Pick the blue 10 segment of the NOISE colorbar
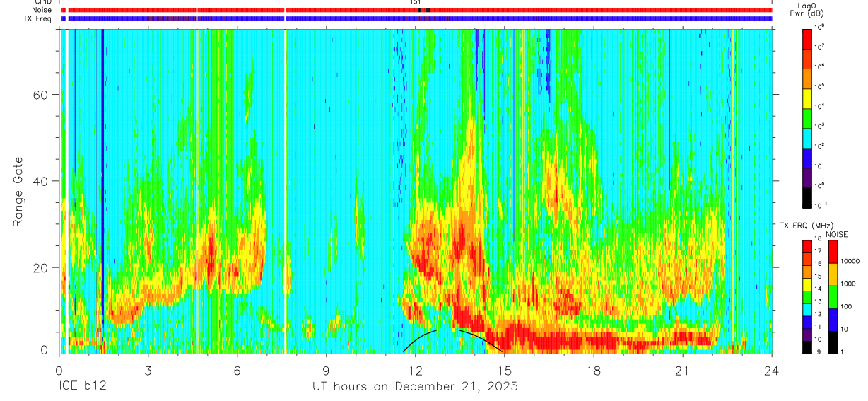Image resolution: width=868 pixels, height=401 pixels. tap(833, 320)
